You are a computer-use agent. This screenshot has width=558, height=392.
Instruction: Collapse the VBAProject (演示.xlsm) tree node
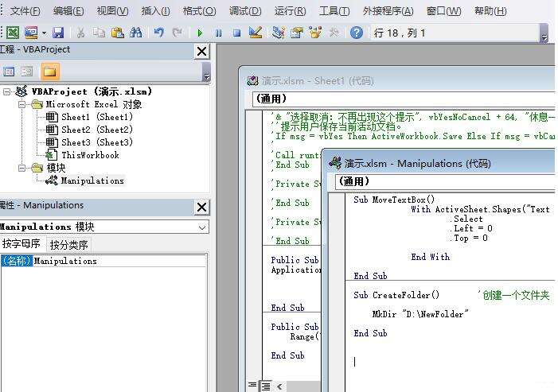click(6, 92)
